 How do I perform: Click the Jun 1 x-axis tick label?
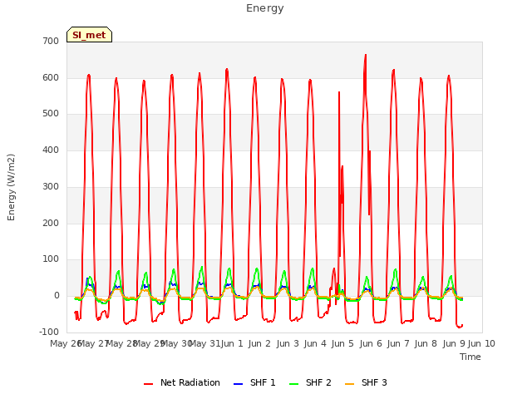(232, 343)
